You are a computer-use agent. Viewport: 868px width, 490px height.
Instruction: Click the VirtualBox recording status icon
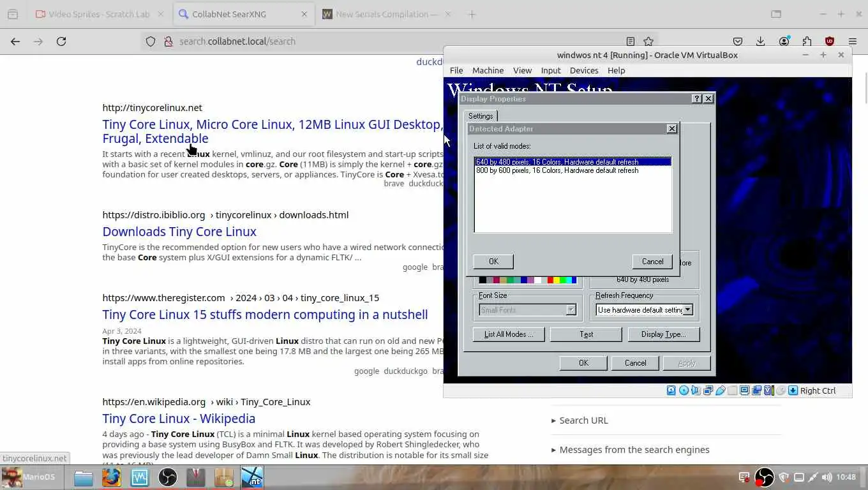pos(756,390)
